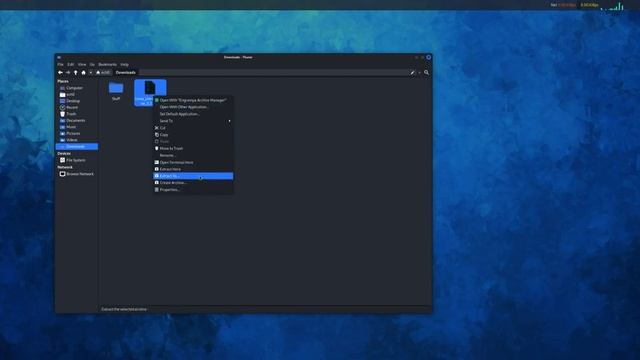Open the Bookmarks menu

[x=107, y=64]
